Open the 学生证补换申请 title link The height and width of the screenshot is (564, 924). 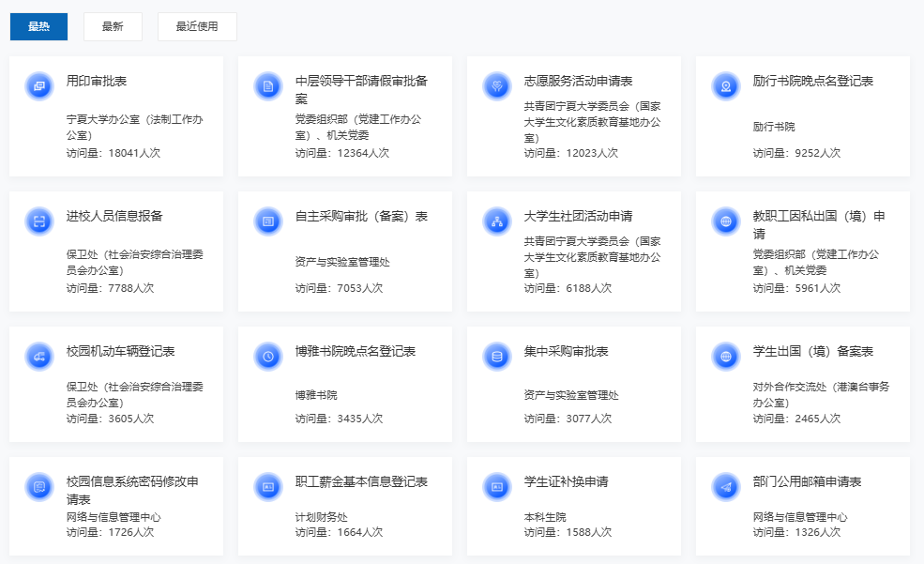point(566,482)
